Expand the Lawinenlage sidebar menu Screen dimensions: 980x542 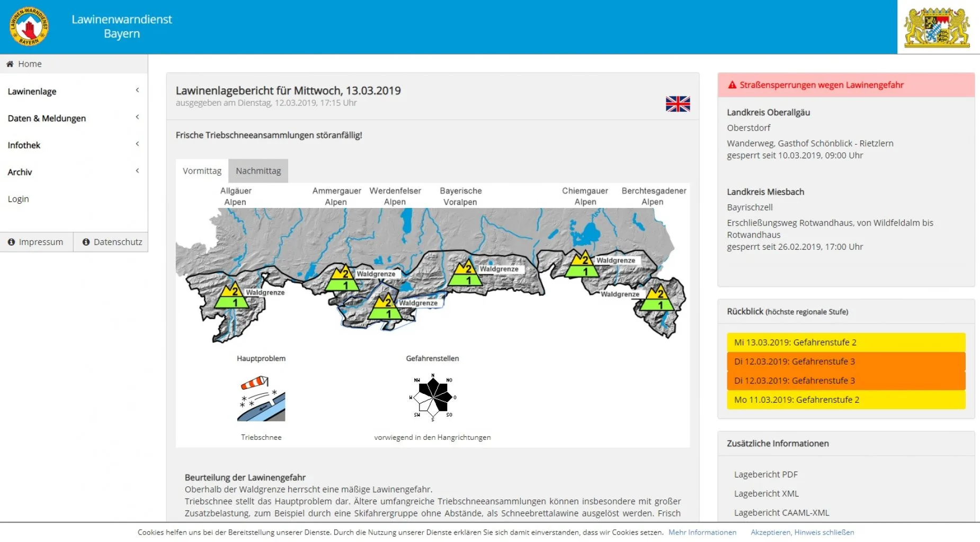(x=74, y=91)
